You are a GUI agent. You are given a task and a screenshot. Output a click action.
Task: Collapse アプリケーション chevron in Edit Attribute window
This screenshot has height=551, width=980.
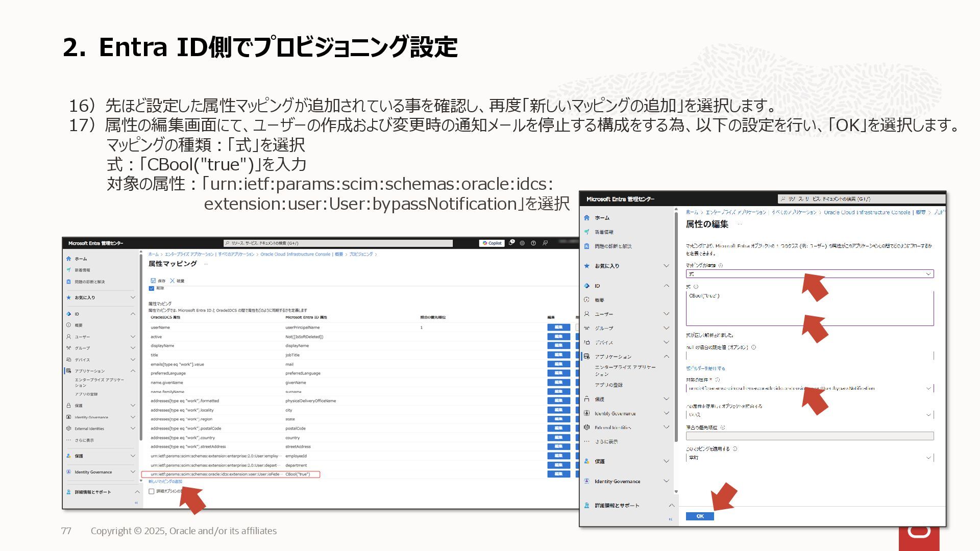click(x=666, y=356)
